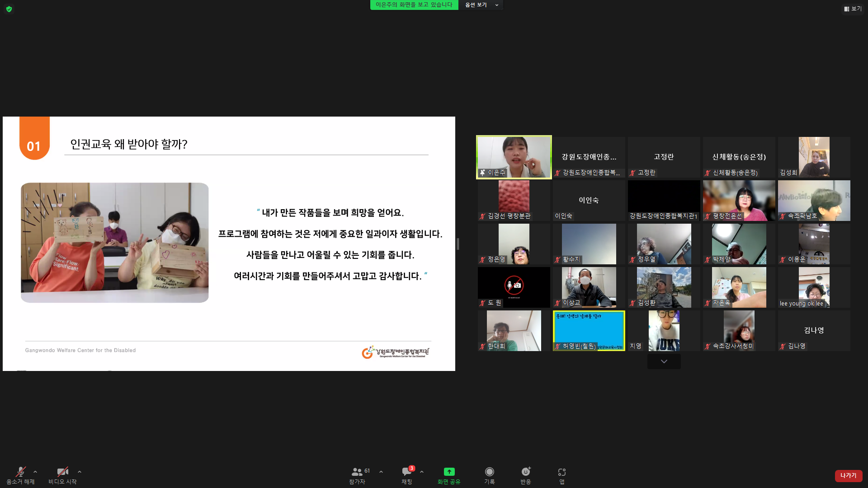Image resolution: width=868 pixels, height=488 pixels.
Task: Open the chat (채팅) panel
Action: [x=407, y=475]
